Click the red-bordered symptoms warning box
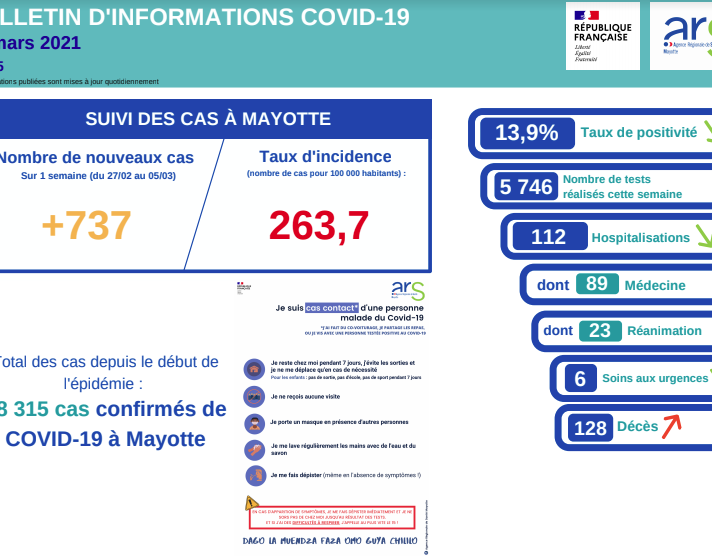Image resolution: width=712 pixels, height=560 pixels. coord(332,518)
